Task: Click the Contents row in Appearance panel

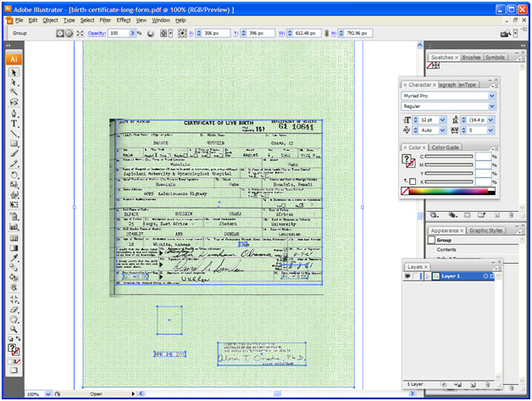Action: click(446, 250)
